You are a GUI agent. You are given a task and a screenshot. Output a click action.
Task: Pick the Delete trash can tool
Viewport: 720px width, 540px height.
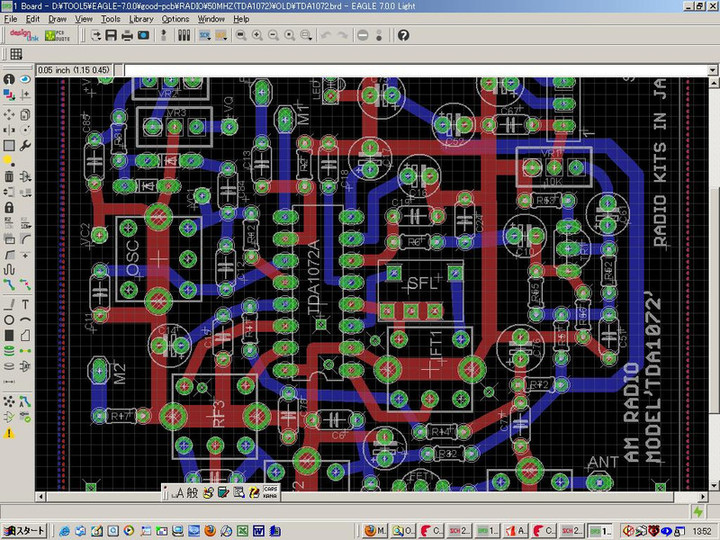pyautogui.click(x=9, y=177)
